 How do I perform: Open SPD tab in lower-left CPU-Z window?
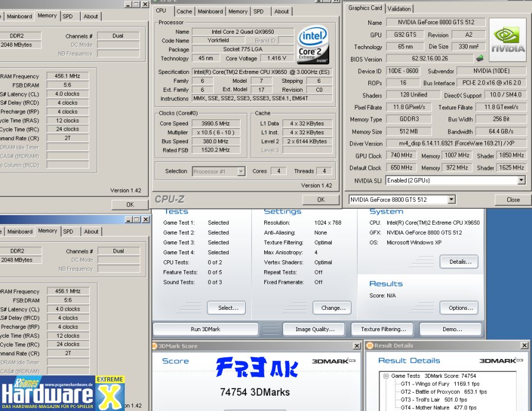point(68,231)
